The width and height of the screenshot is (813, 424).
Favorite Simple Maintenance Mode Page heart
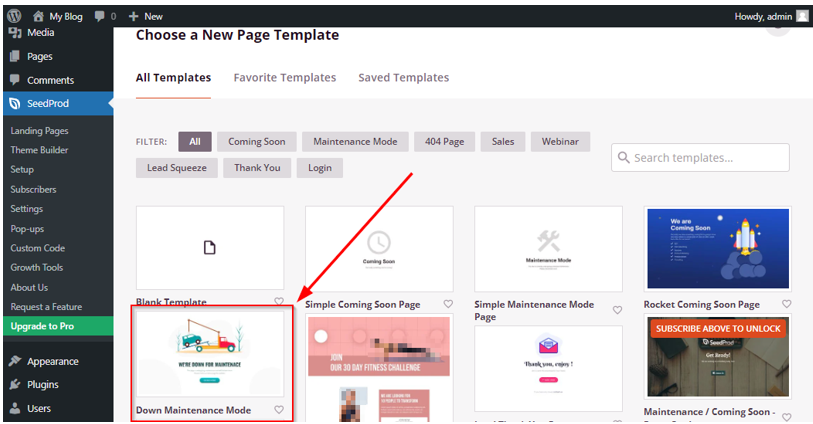coord(617,310)
